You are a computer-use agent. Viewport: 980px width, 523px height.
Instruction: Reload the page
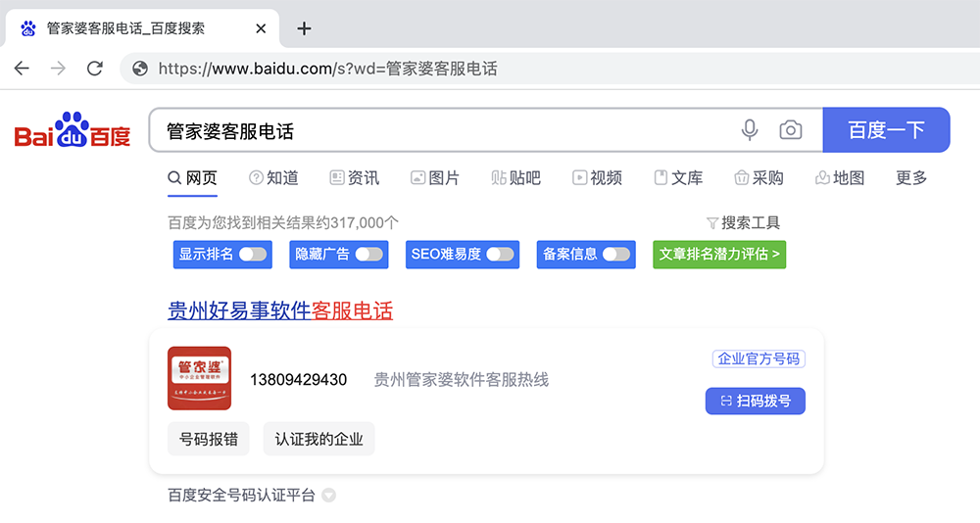pyautogui.click(x=95, y=69)
